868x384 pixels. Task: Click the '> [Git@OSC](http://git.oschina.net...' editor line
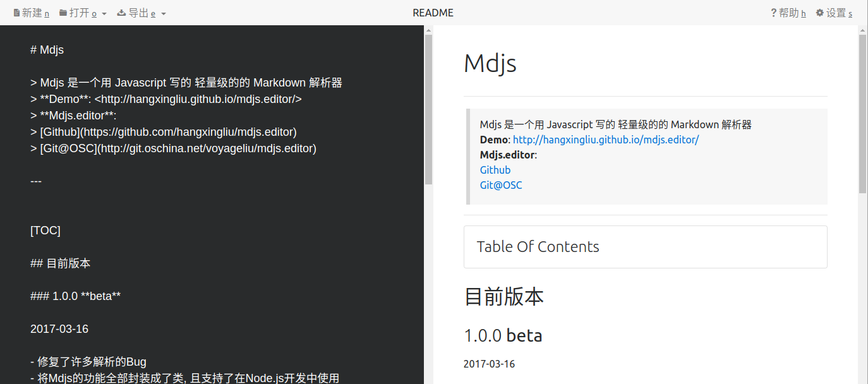173,148
